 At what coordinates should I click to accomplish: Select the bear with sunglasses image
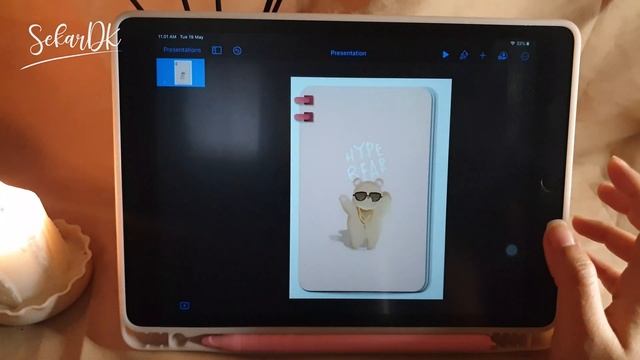click(x=364, y=213)
